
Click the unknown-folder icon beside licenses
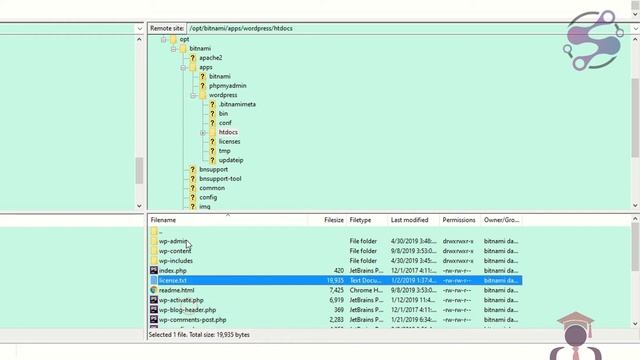[212, 142]
